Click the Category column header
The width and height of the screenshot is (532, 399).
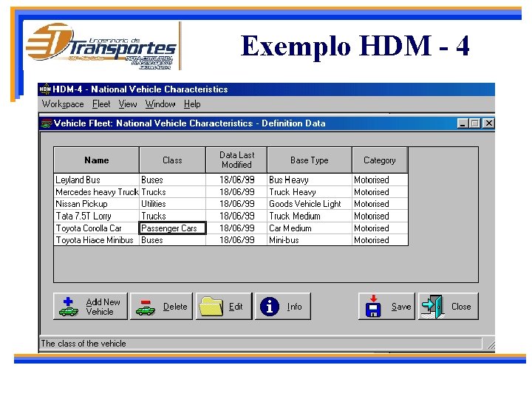380,160
